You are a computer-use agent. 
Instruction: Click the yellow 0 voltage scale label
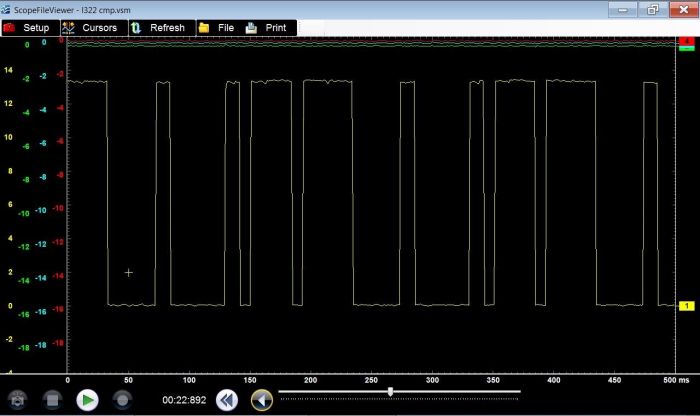pos(10,306)
